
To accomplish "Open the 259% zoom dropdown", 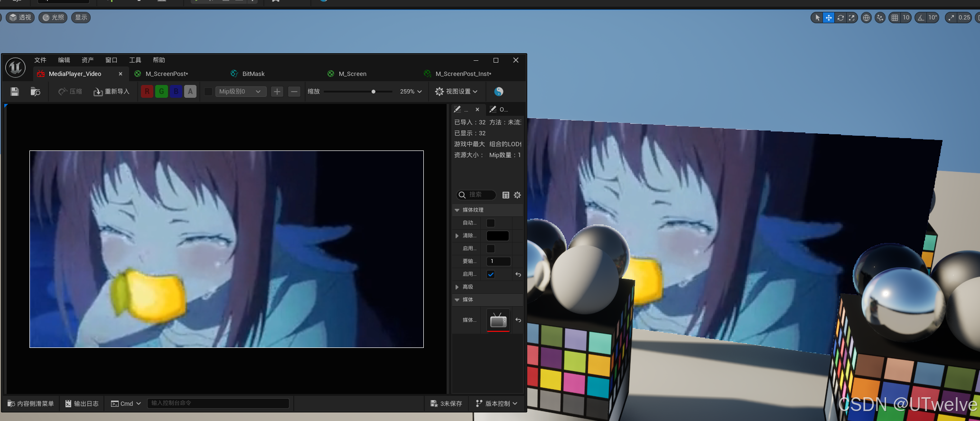I will [411, 92].
